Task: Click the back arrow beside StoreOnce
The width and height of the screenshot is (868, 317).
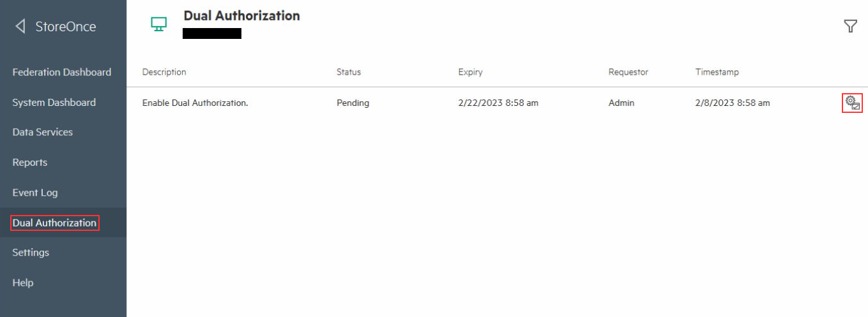Action: point(20,26)
